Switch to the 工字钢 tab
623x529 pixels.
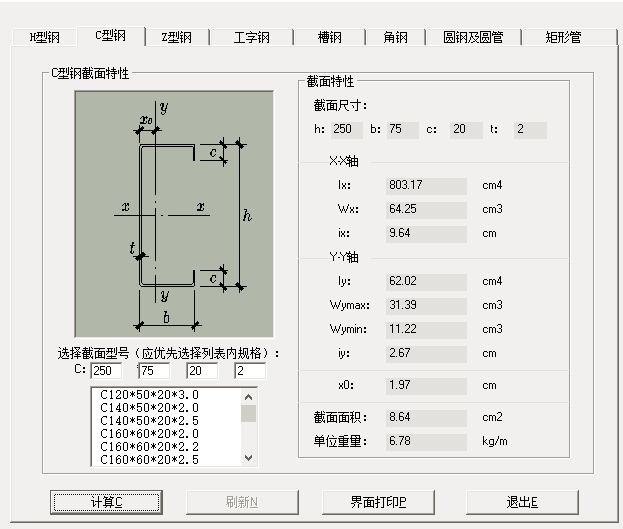pyautogui.click(x=252, y=37)
